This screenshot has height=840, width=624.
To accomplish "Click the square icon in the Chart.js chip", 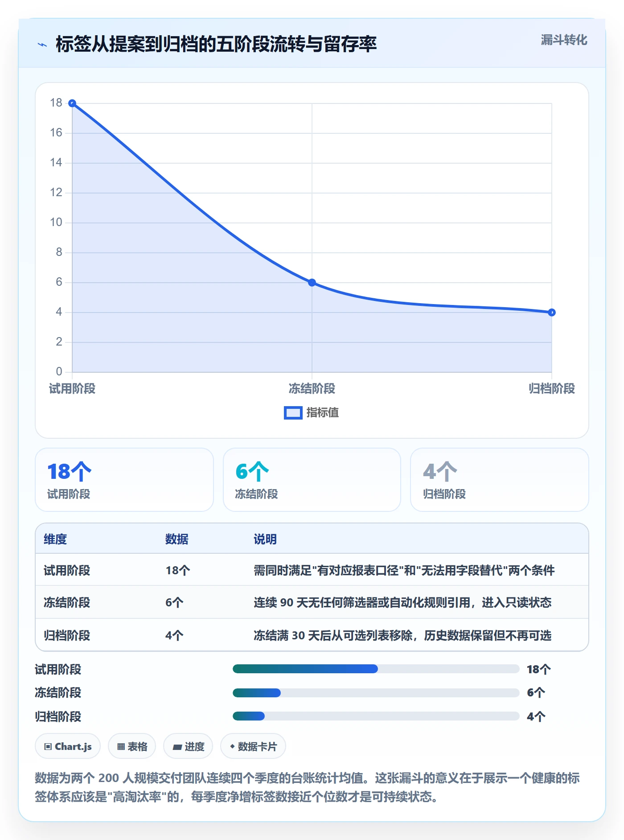I will click(48, 747).
